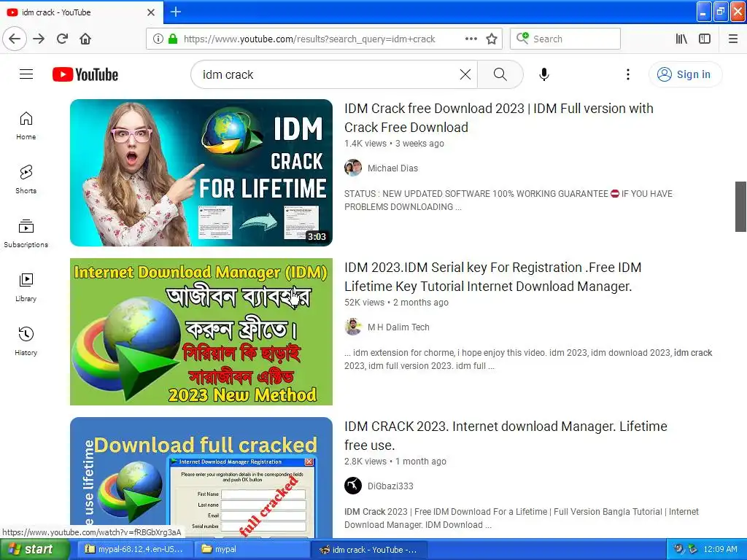Open the Download full cracked thumbnail
Viewport: 747px width, 560px height.
tap(201, 478)
